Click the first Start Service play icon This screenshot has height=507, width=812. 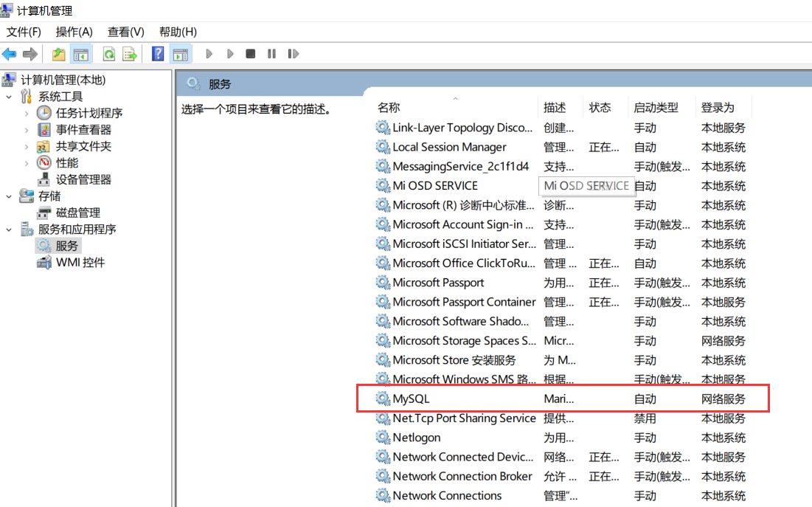click(209, 53)
